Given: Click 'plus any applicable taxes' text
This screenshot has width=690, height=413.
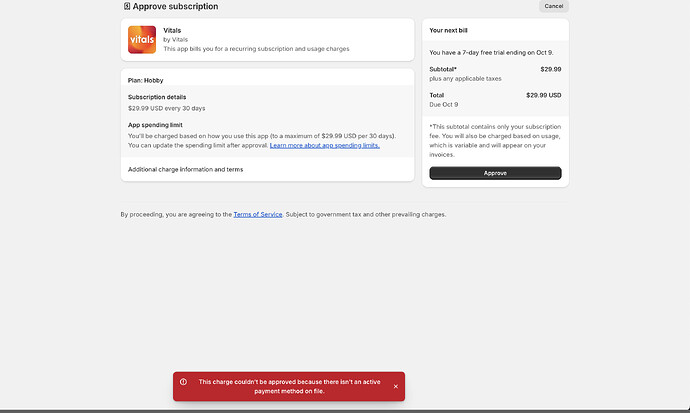Looking at the screenshot, I should [466, 78].
